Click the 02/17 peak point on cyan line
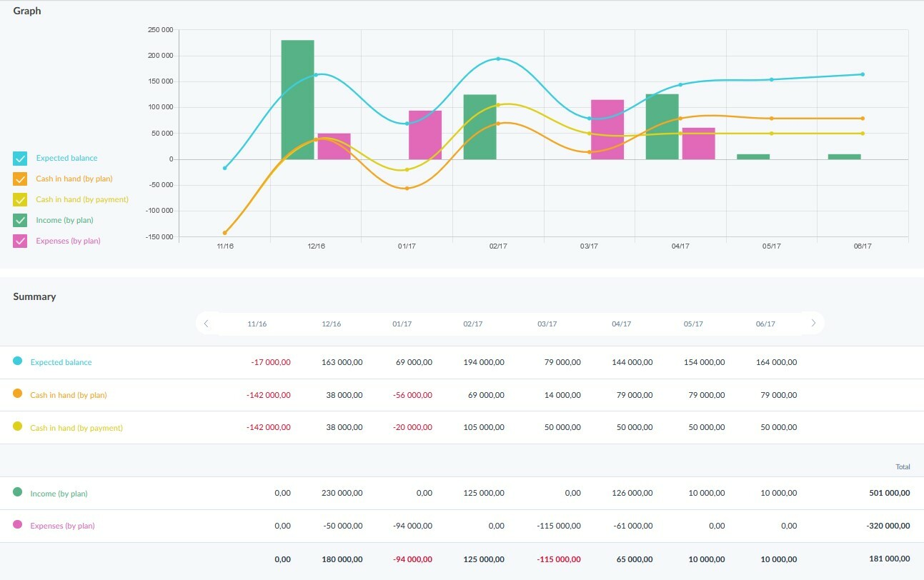The image size is (924, 580). pyautogui.click(x=498, y=59)
